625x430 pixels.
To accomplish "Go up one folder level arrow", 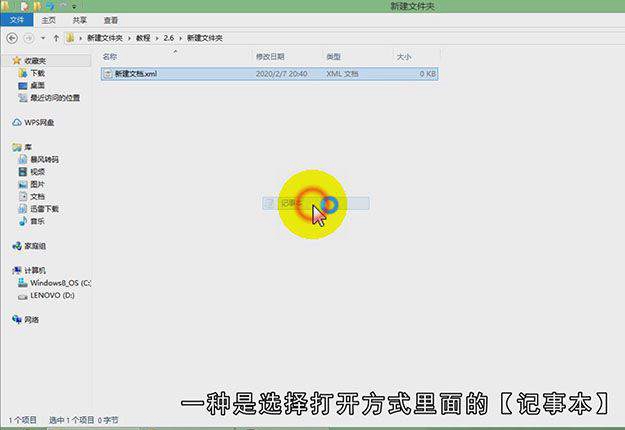I will [56, 38].
